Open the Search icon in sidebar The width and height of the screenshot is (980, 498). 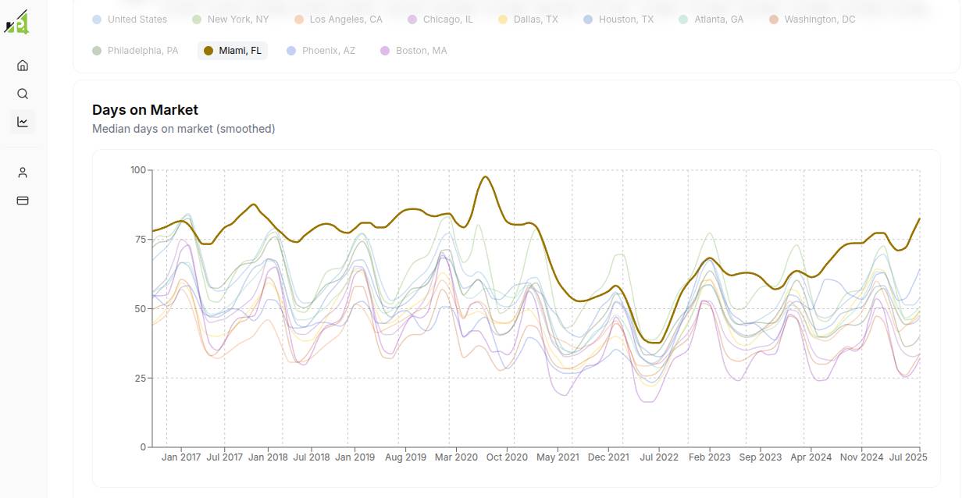[23, 94]
